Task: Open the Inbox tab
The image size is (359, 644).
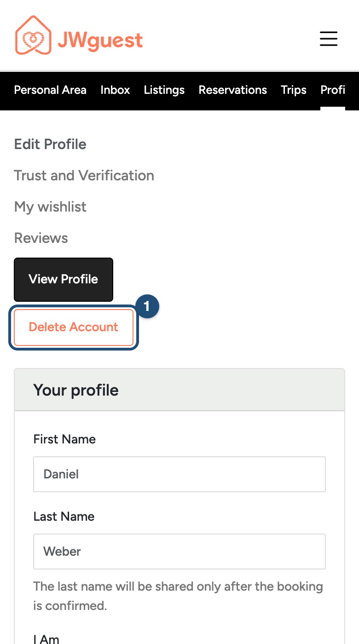Action: point(115,90)
